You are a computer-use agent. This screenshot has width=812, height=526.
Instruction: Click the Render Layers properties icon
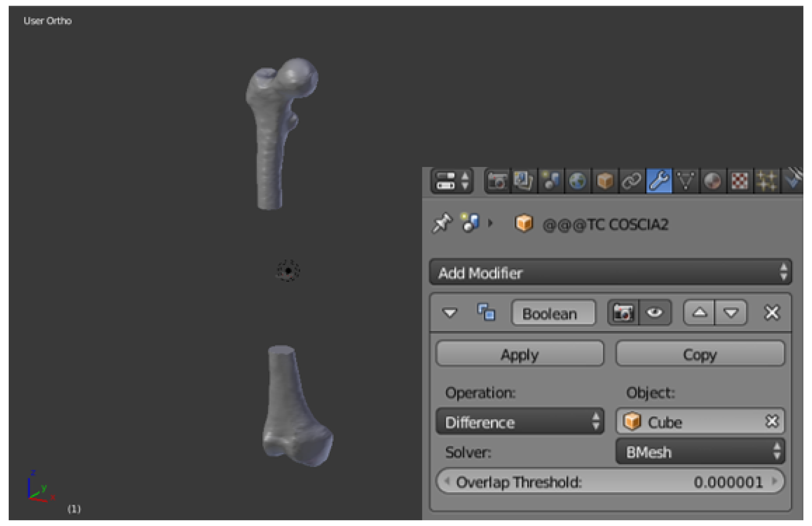click(x=524, y=181)
